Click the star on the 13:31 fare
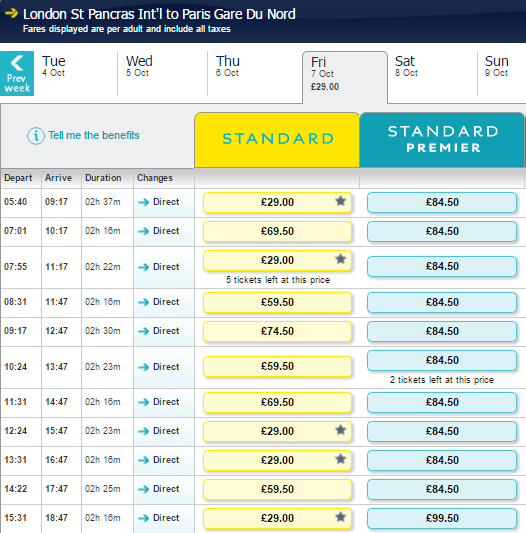This screenshot has height=533, width=526. pos(340,459)
